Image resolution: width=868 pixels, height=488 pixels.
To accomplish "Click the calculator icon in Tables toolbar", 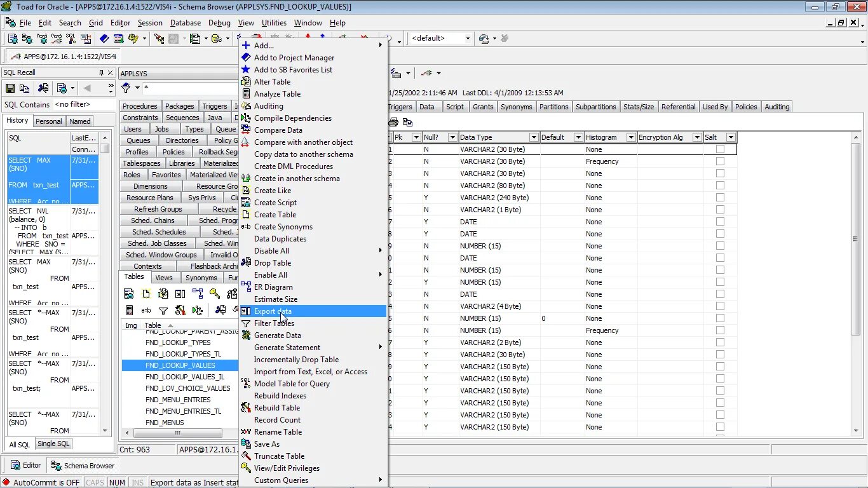I will (129, 310).
